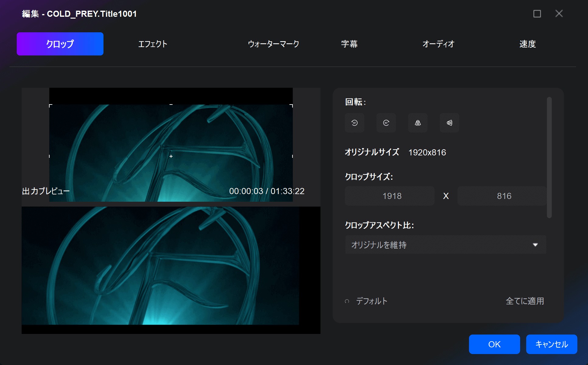Rotate video 90 degrees counterclockwise
Viewport: 588px width, 365px height.
355,123
